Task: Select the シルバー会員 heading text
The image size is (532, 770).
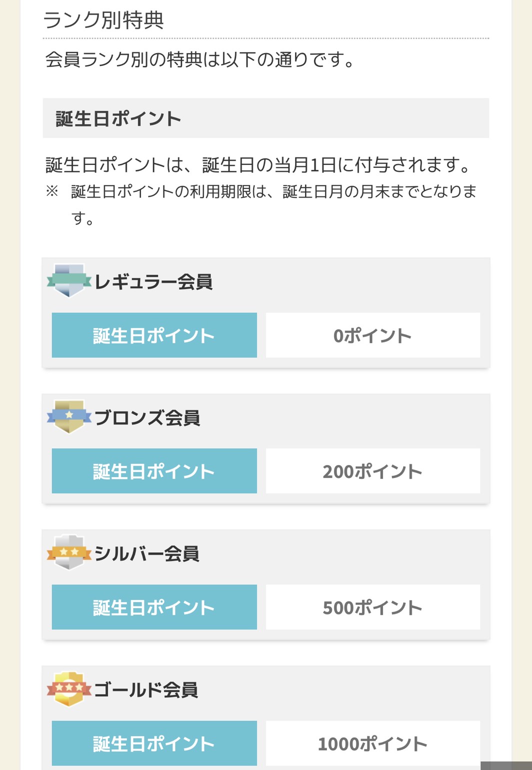Action: point(147,554)
